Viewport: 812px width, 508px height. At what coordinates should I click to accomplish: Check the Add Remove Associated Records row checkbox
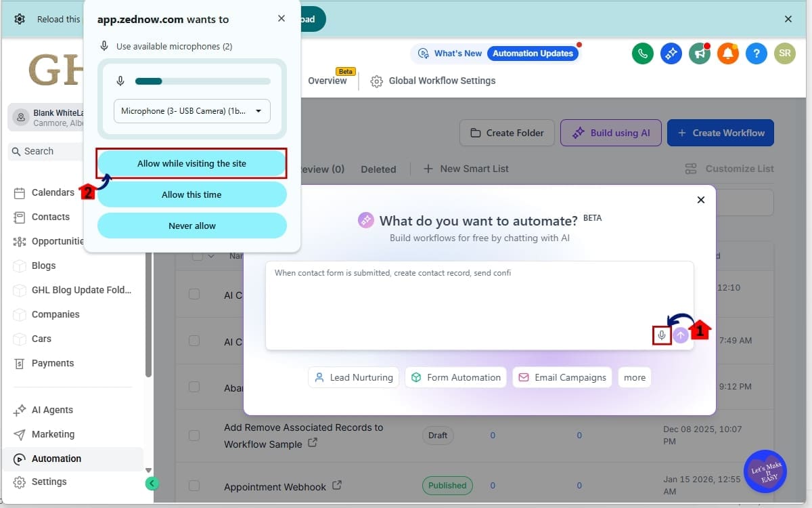click(x=194, y=436)
